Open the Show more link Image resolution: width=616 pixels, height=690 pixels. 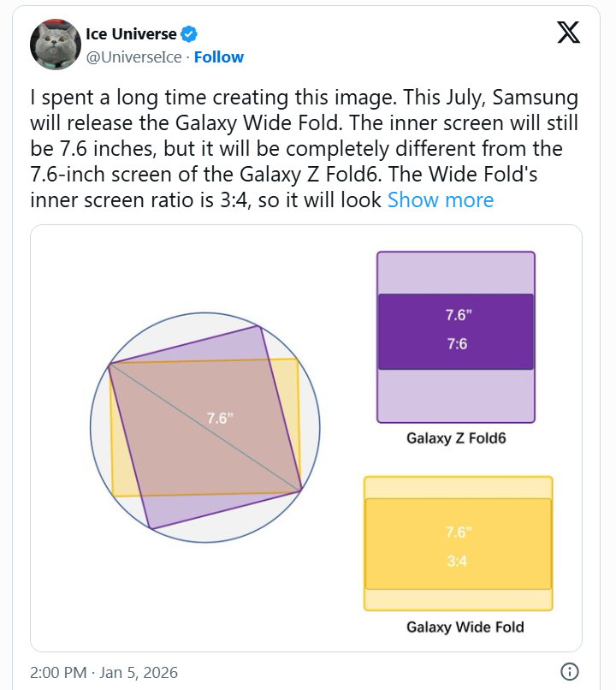click(x=441, y=199)
